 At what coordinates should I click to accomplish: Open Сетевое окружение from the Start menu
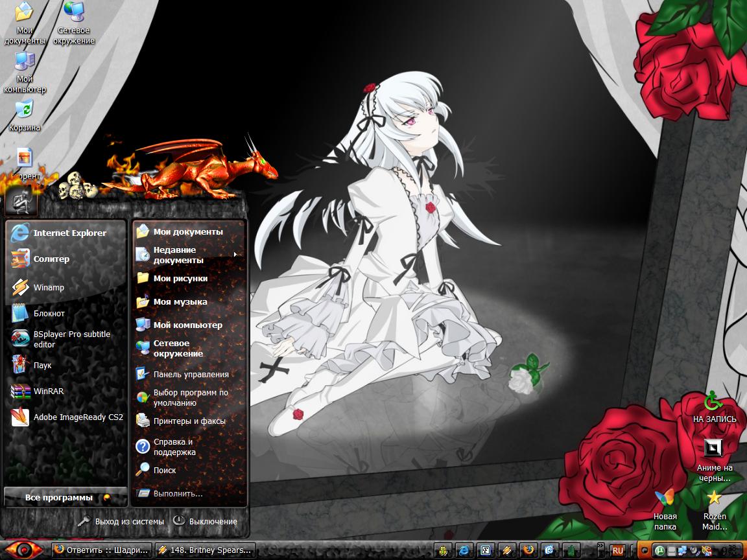[x=189, y=349]
